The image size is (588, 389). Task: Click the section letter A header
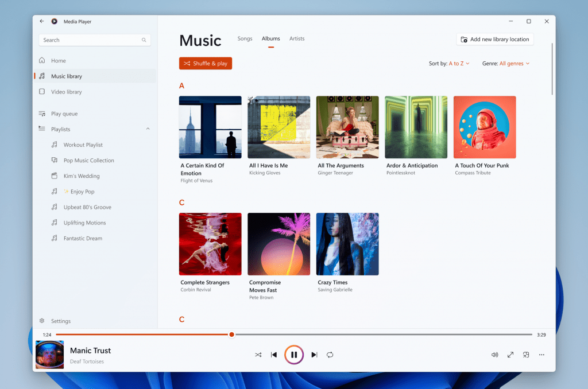click(181, 86)
